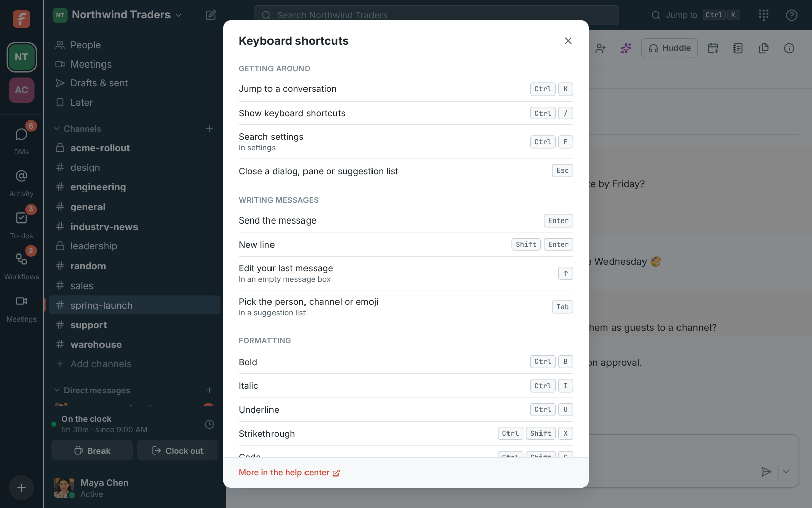Open DMs in the left rail
812x508 pixels.
tap(21, 139)
